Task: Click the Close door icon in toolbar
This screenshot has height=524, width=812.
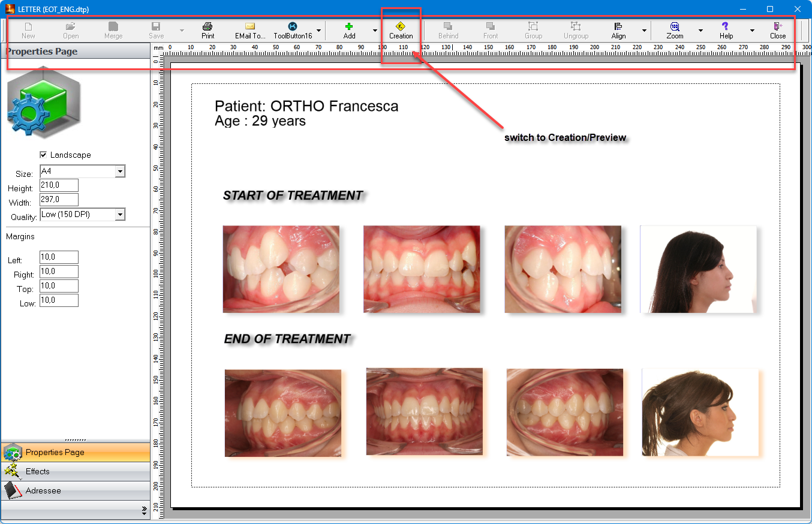Action: [x=778, y=27]
